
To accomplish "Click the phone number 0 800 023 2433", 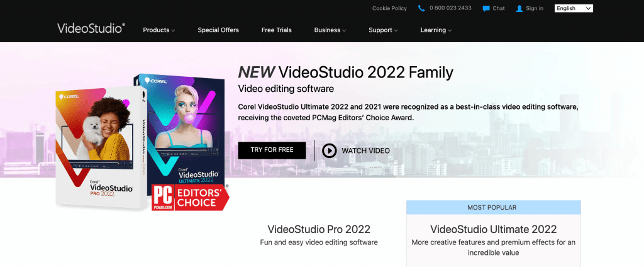I will point(450,8).
